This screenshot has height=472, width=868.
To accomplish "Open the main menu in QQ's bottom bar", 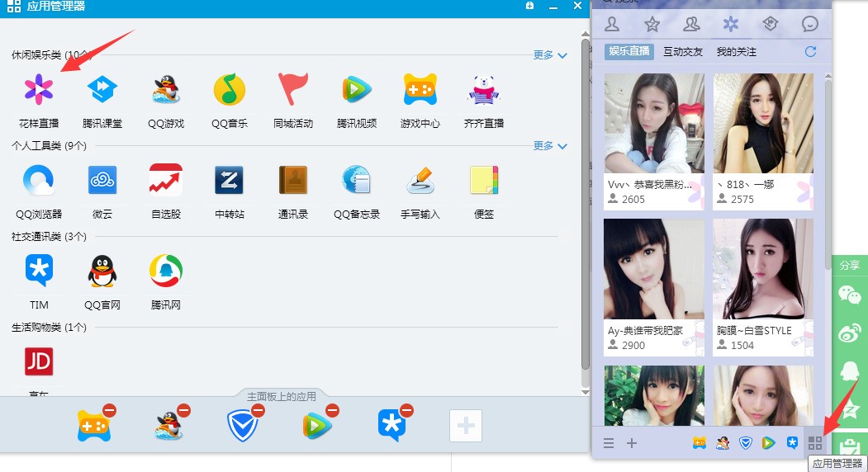I will pyautogui.click(x=609, y=443).
